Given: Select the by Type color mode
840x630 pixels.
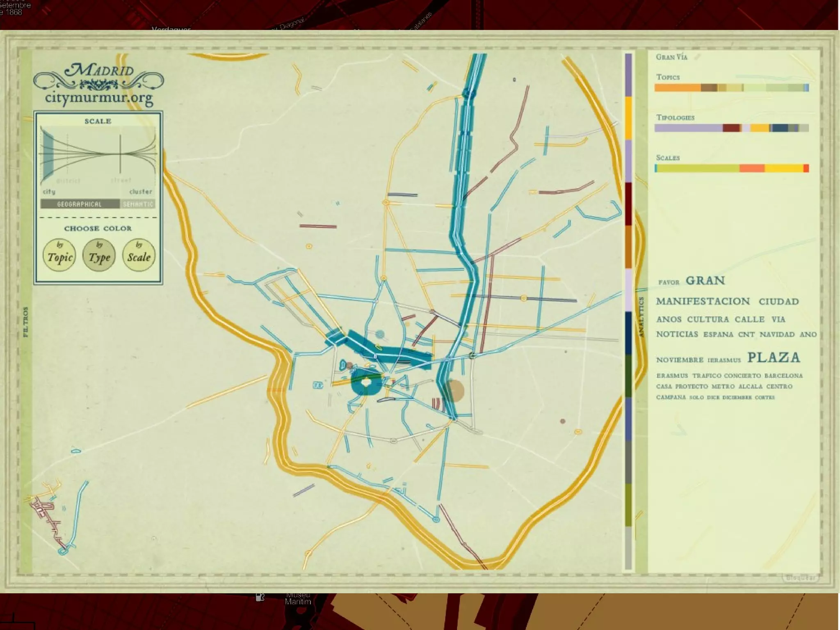Looking at the screenshot, I should [99, 256].
